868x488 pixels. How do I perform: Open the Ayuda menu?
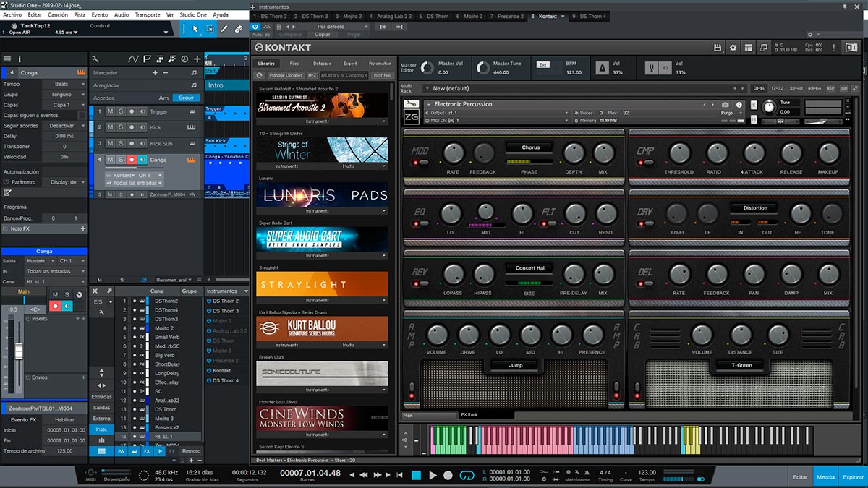tap(221, 14)
